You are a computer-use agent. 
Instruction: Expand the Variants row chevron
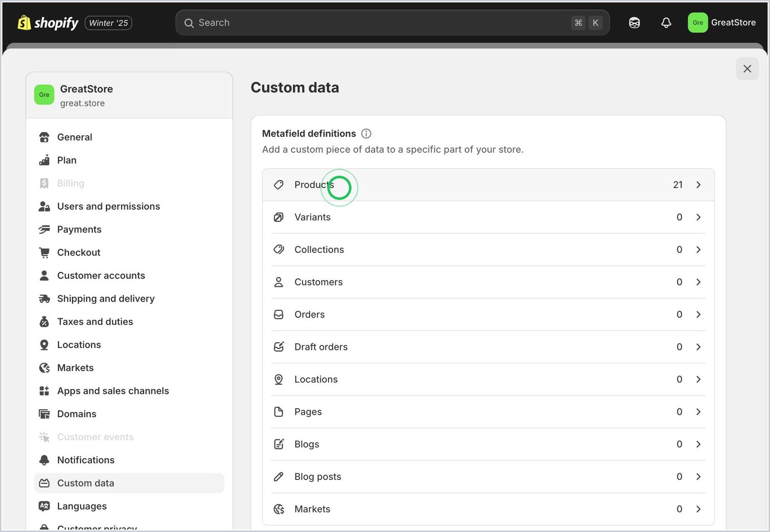(x=698, y=217)
